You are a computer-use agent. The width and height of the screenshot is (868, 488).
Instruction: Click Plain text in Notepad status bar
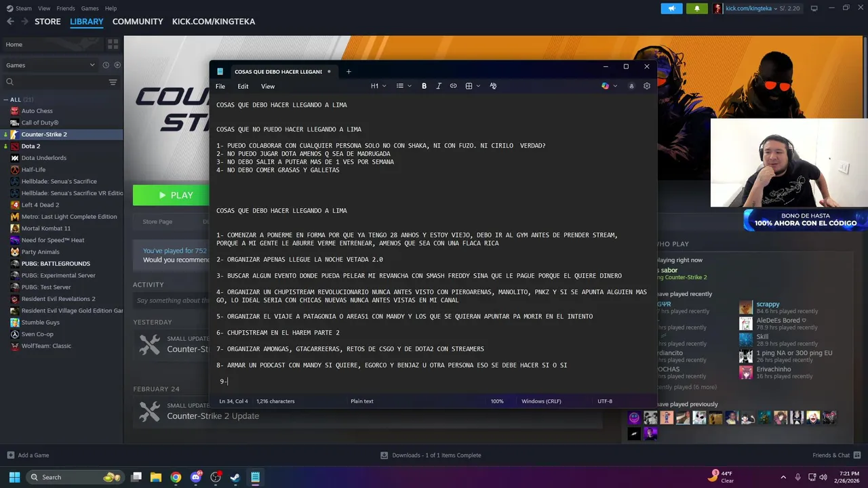point(361,401)
